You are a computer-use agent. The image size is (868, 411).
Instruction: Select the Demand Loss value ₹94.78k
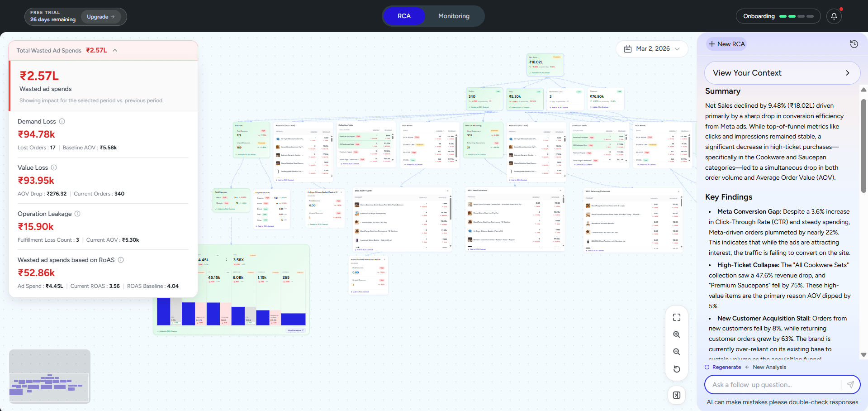click(x=36, y=134)
